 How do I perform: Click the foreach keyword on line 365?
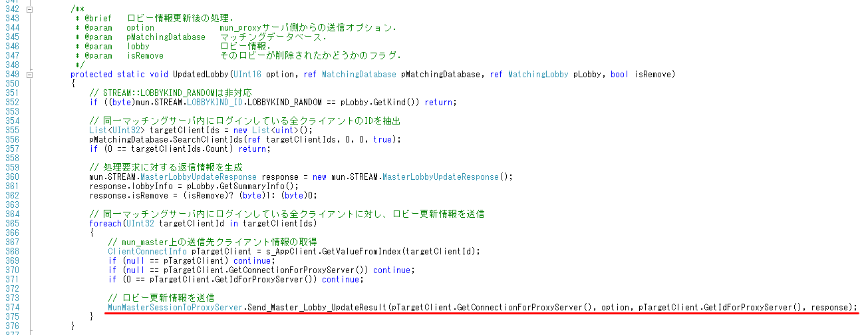pyautogui.click(x=105, y=223)
